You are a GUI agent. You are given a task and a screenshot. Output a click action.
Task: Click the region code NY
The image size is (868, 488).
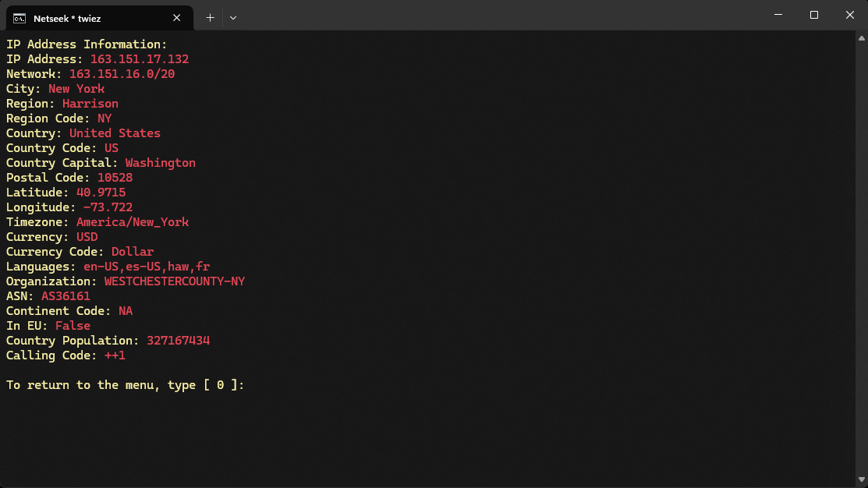105,118
